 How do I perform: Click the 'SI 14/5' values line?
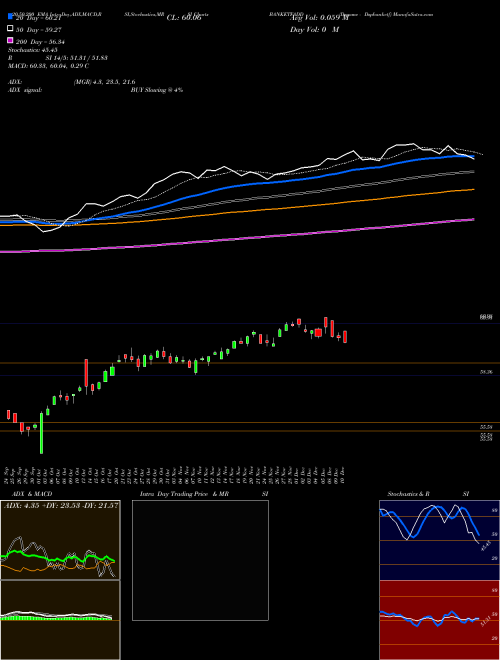[x=77, y=58]
